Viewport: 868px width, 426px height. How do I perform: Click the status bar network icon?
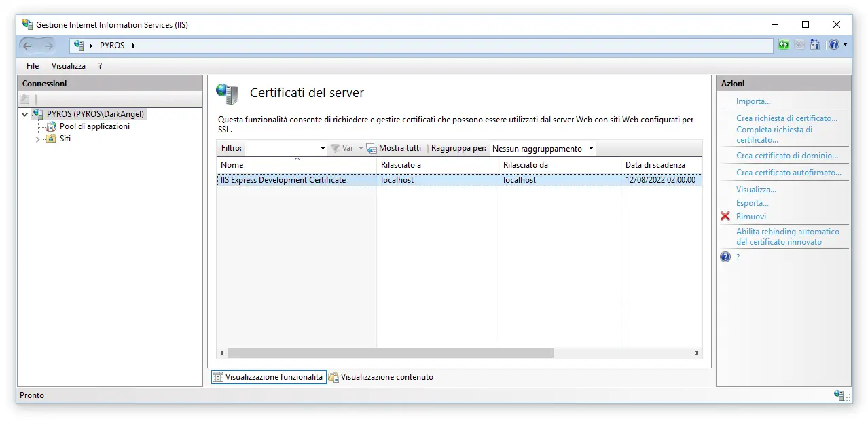tap(840, 395)
